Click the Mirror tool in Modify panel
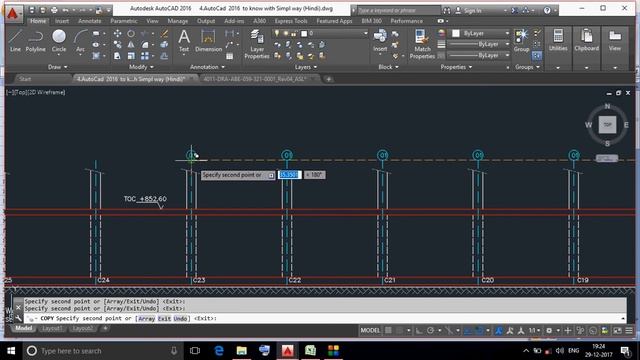The image size is (640, 360). pos(131,44)
